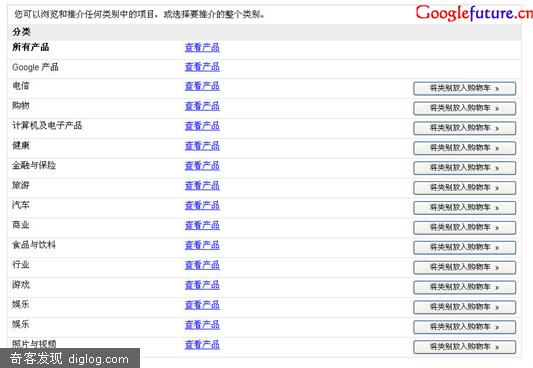The width and height of the screenshot is (533, 368).
Task: Put 计算机及电子产品 category into cart
Action: pos(464,128)
